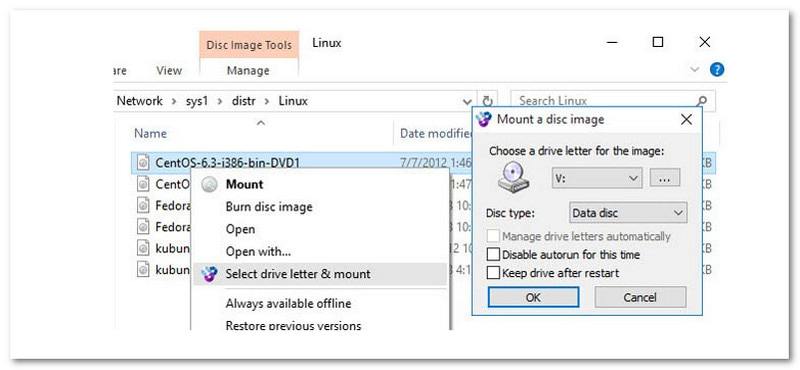Switch to the View ribbon tab
This screenshot has width=800, height=370.
pyautogui.click(x=169, y=70)
